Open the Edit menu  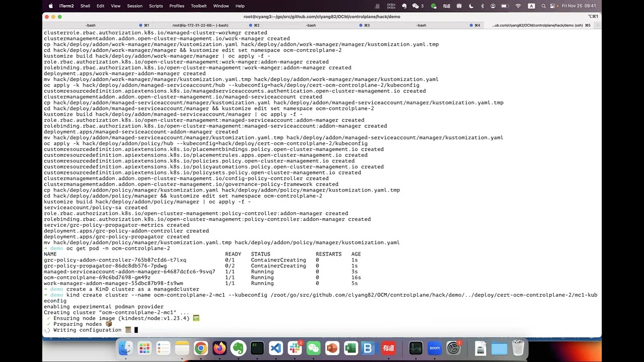pyautogui.click(x=101, y=6)
